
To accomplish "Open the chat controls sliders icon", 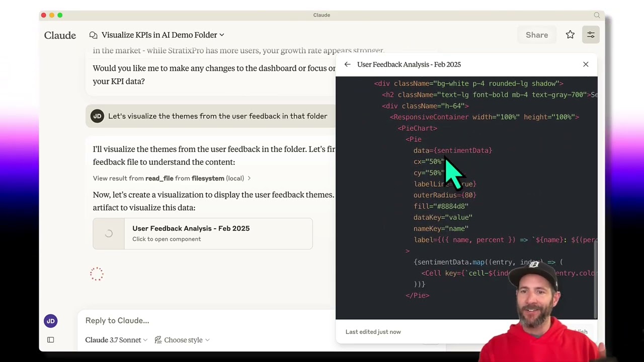I will point(591,35).
